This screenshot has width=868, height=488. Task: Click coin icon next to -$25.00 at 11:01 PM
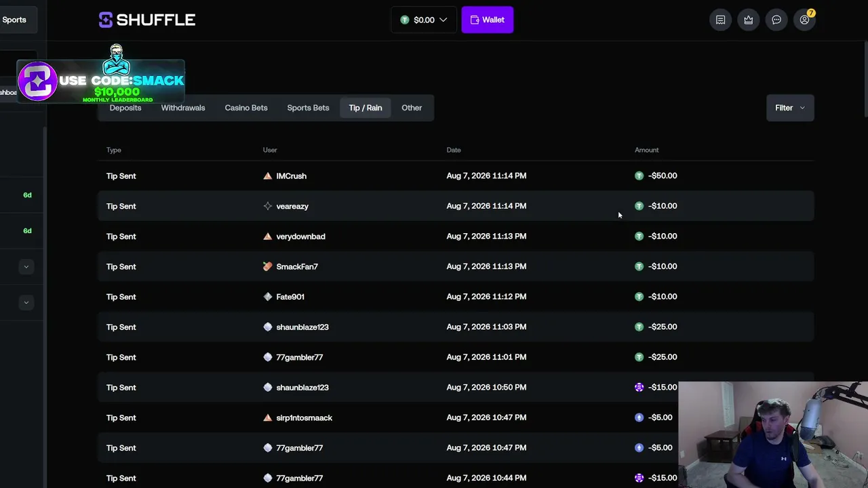[x=639, y=357]
